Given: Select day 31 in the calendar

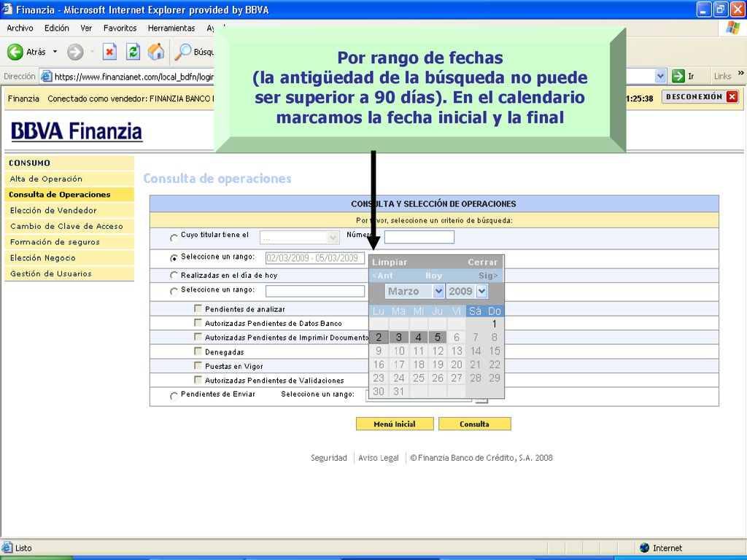Looking at the screenshot, I should coord(399,392).
